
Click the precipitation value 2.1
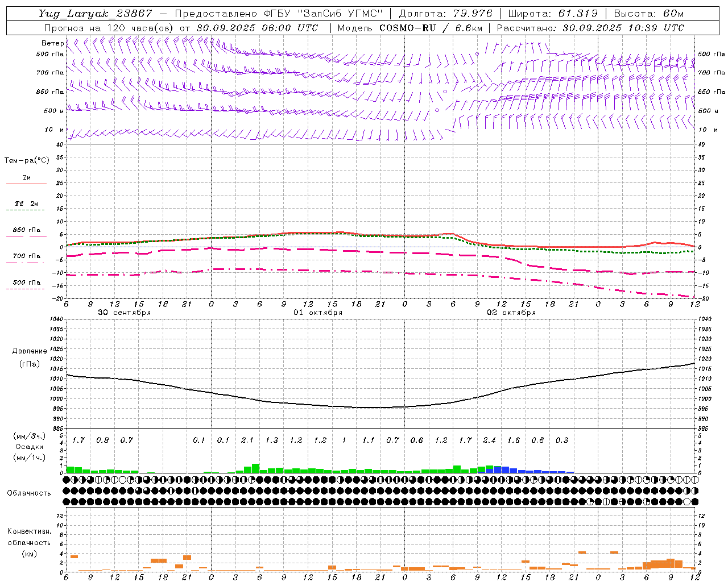coord(247,440)
